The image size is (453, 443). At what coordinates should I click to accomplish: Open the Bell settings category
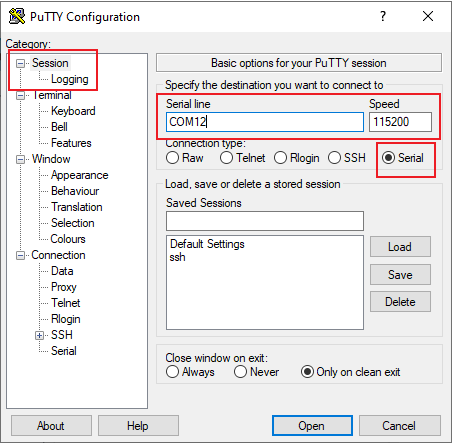59,127
